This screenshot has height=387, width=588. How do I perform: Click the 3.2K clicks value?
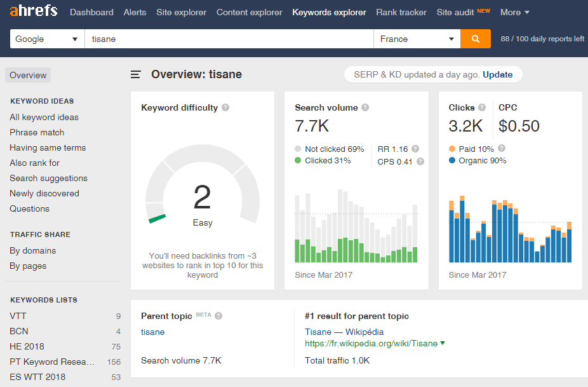tap(465, 126)
